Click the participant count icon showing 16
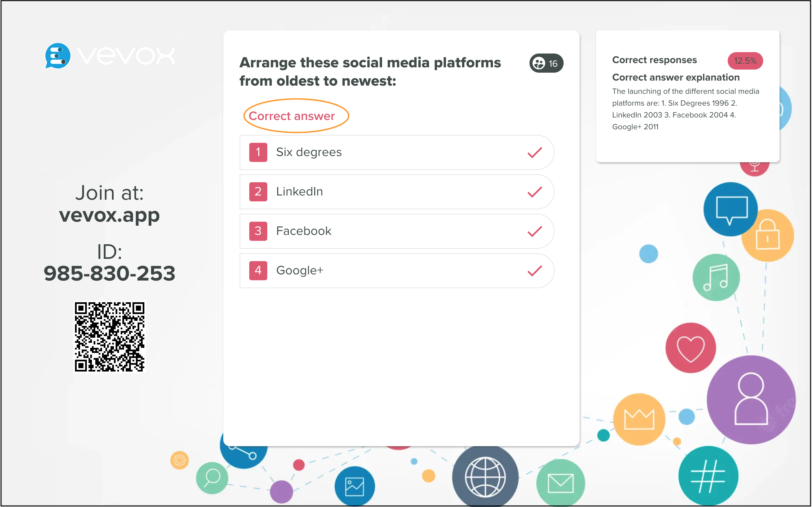Viewport: 812px width, 507px height. pos(546,63)
